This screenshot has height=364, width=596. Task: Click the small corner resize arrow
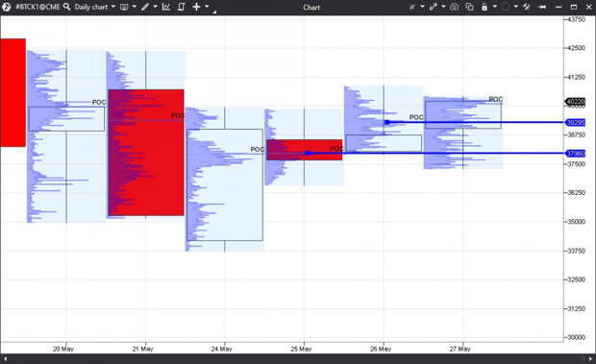click(x=214, y=12)
